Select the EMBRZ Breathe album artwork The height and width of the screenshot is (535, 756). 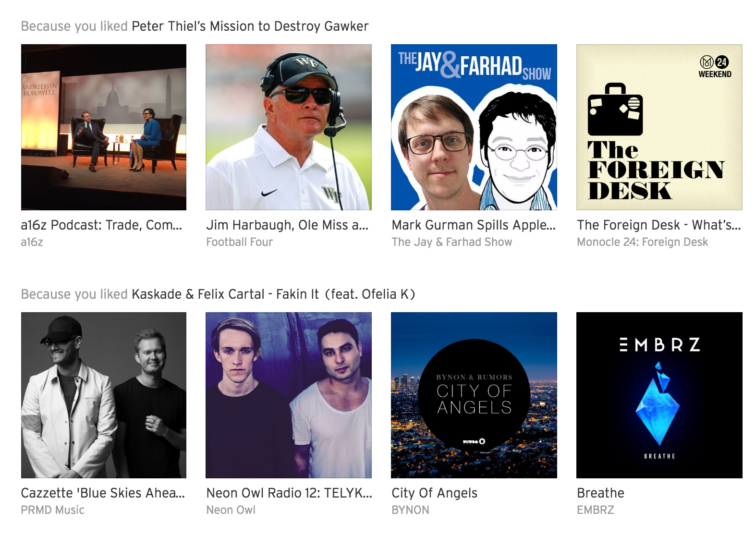pyautogui.click(x=659, y=395)
